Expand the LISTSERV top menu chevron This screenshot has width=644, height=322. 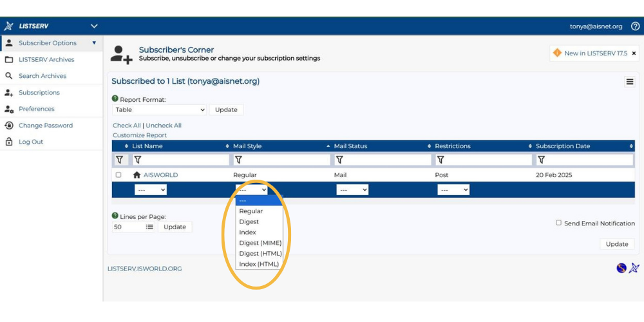94,26
